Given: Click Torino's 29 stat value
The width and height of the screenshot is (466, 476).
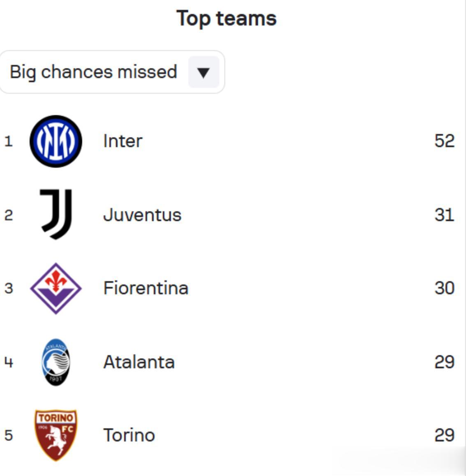Looking at the screenshot, I should click(444, 435).
